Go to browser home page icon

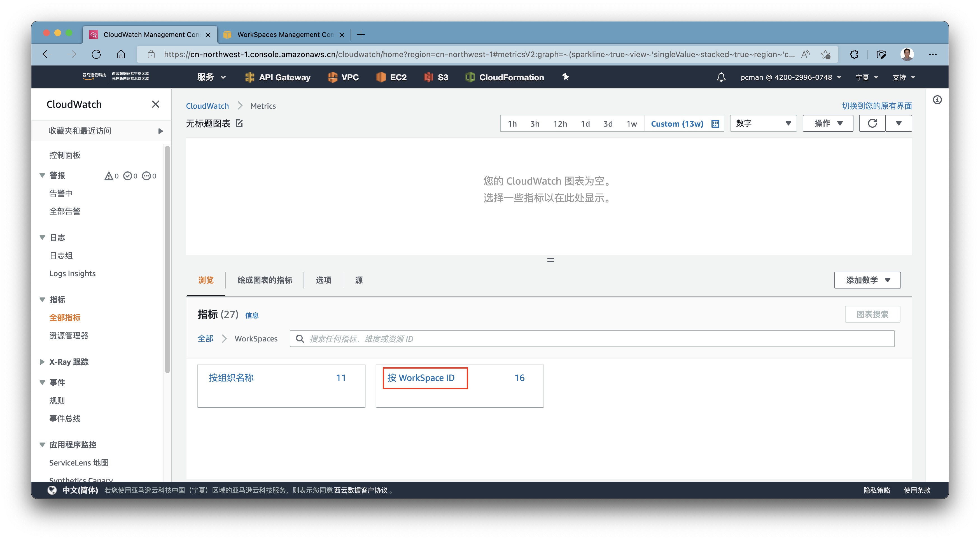[x=121, y=54]
